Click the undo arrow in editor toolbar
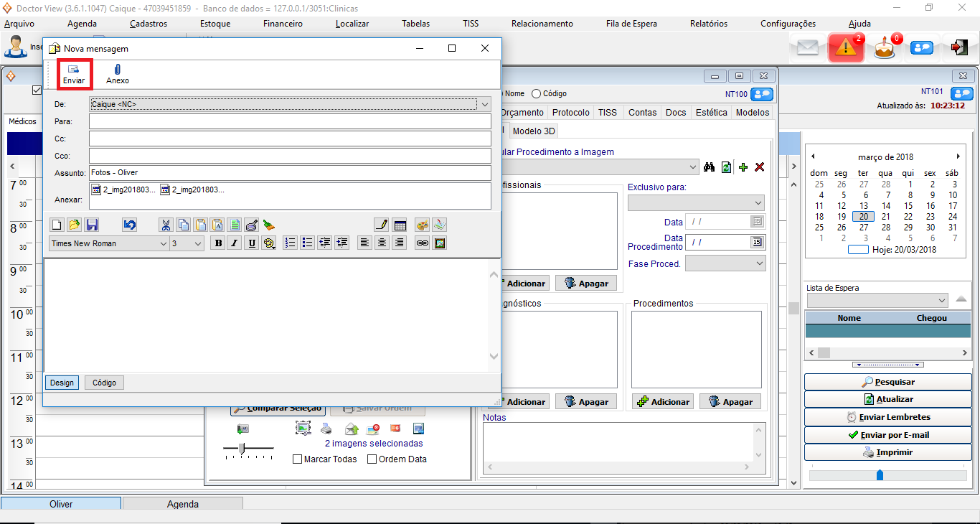The width and height of the screenshot is (980, 524). [129, 225]
